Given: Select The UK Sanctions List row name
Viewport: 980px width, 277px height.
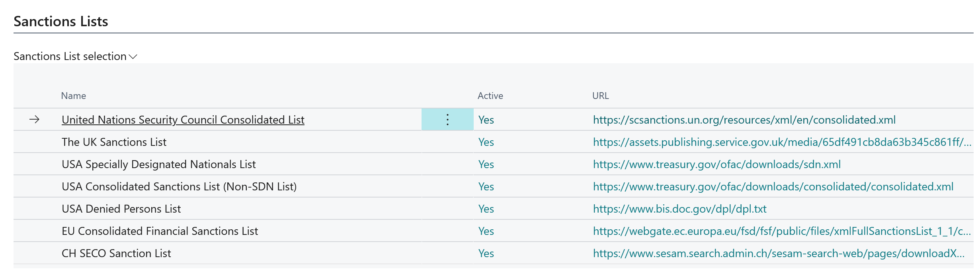Looking at the screenshot, I should click(114, 142).
